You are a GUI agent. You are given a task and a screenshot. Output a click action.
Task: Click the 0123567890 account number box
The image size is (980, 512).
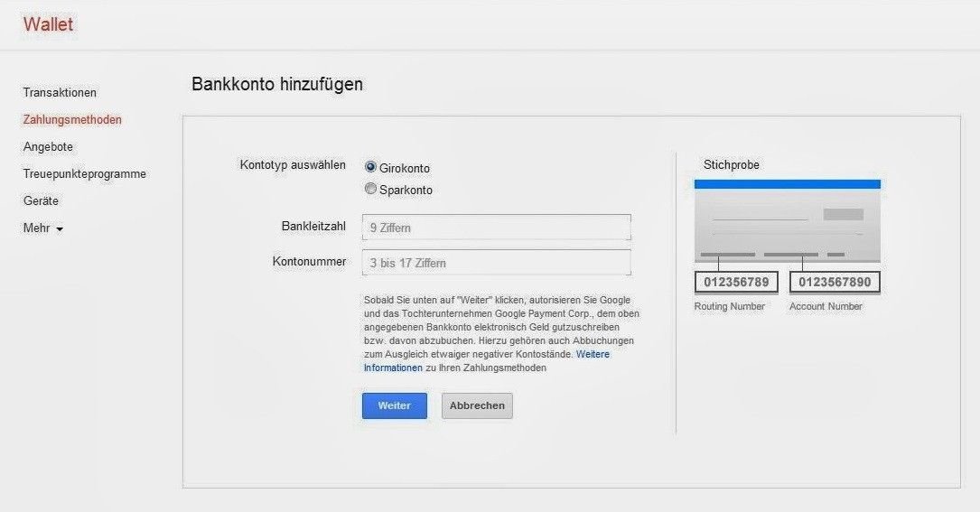835,282
